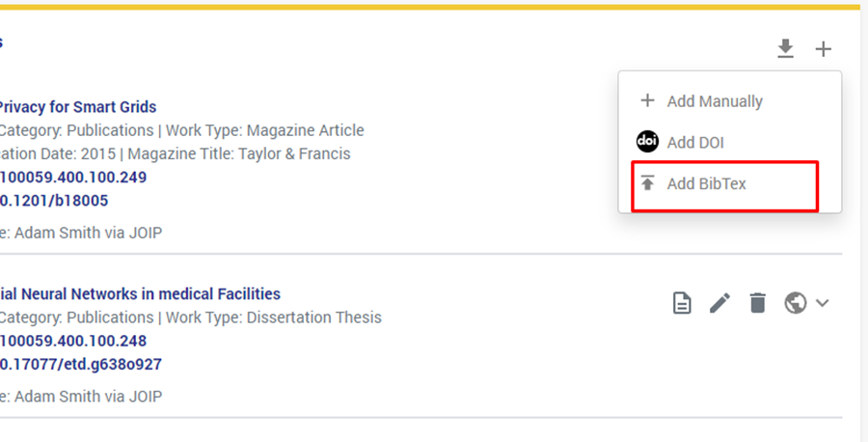Open the document details icon for Neural Networks entry
The image size is (868, 442).
click(x=682, y=303)
